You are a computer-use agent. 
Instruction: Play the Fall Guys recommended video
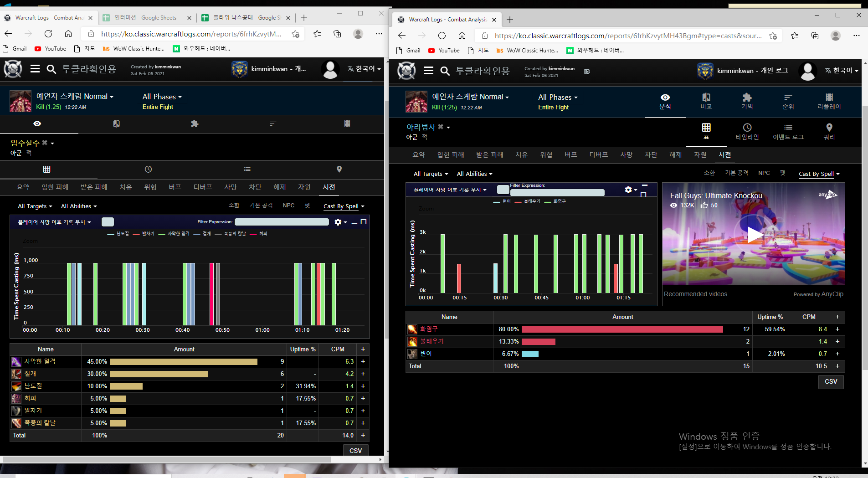click(755, 235)
